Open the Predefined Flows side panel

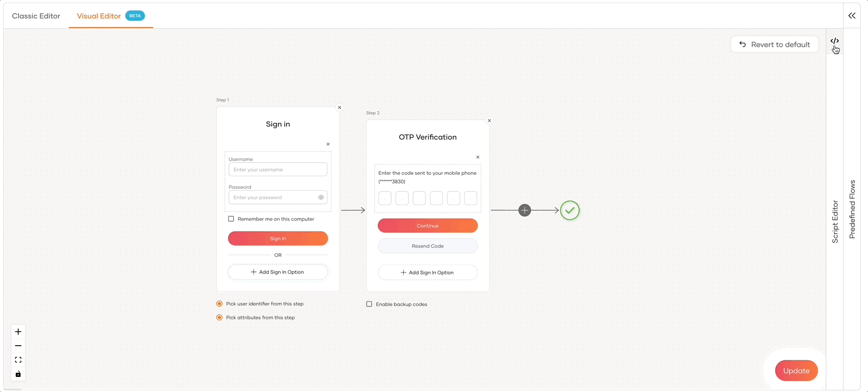(852, 209)
